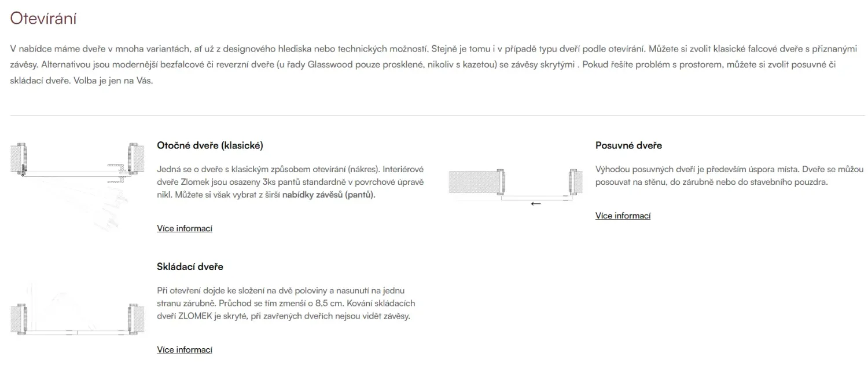Click the large hatched wall block in sliding diagram
Image resolution: width=868 pixels, height=365 pixels.
coord(473,182)
